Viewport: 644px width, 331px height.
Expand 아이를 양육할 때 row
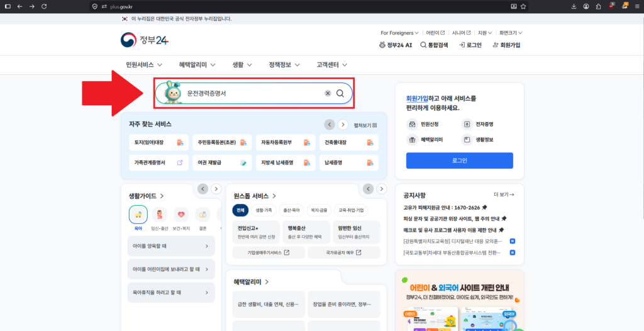click(171, 246)
